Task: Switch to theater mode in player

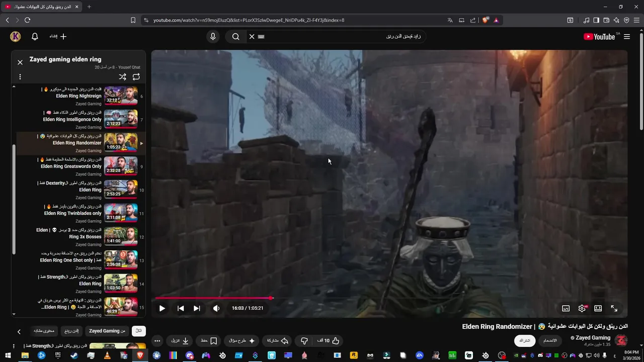Action: pyautogui.click(x=598, y=308)
